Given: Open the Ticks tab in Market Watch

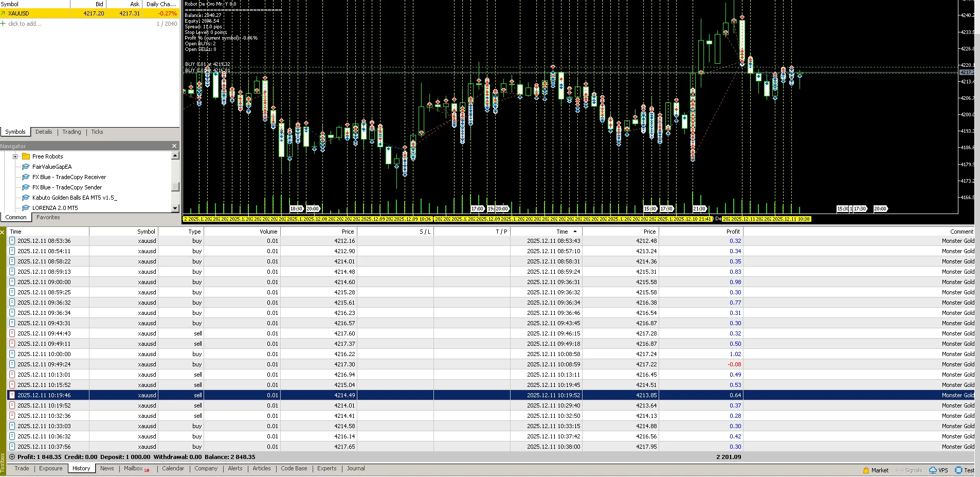Looking at the screenshot, I should [97, 132].
